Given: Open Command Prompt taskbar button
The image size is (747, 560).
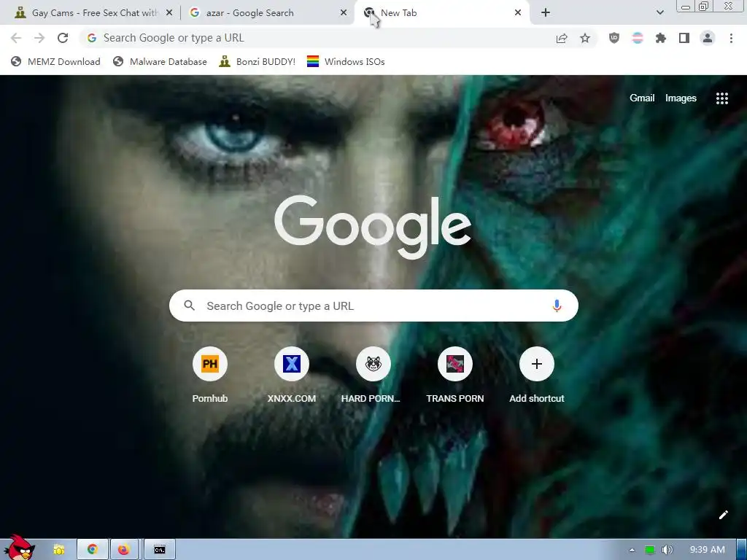Looking at the screenshot, I should 160,550.
